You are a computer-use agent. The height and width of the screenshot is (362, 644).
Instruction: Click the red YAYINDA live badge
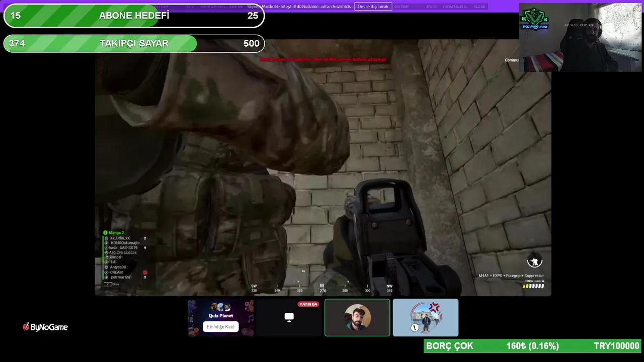coord(308,304)
